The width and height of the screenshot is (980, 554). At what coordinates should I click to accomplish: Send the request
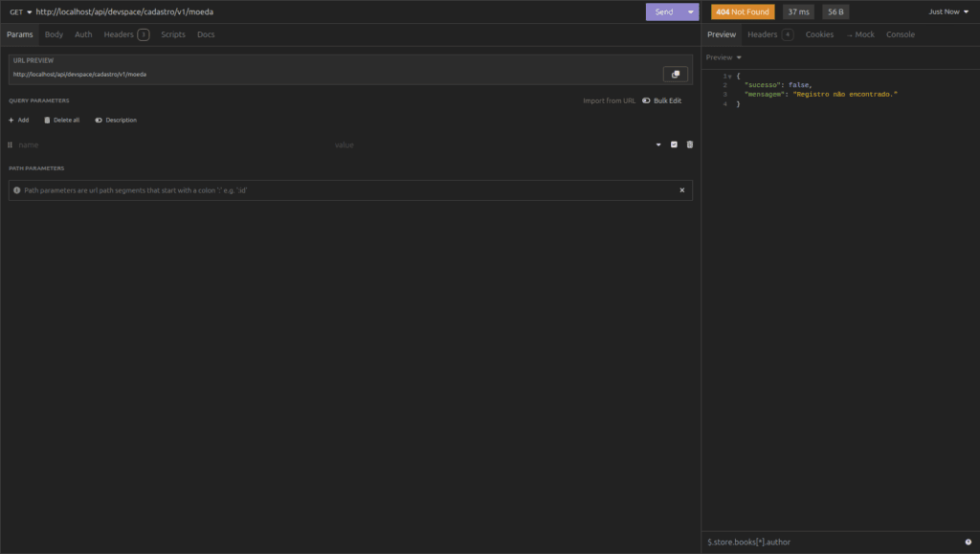(664, 11)
